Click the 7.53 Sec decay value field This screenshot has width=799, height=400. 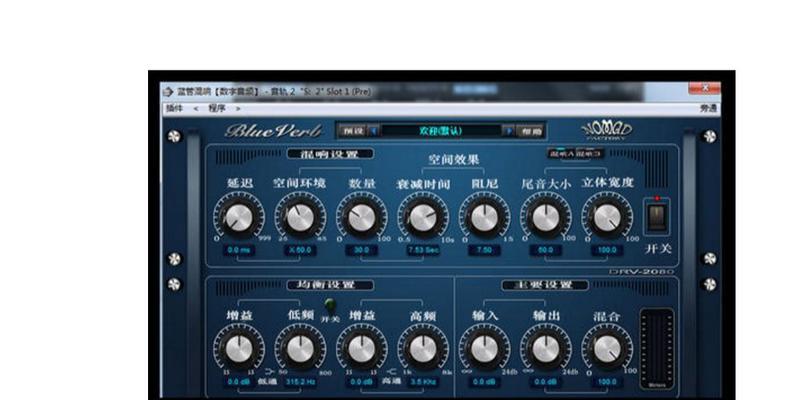point(423,250)
